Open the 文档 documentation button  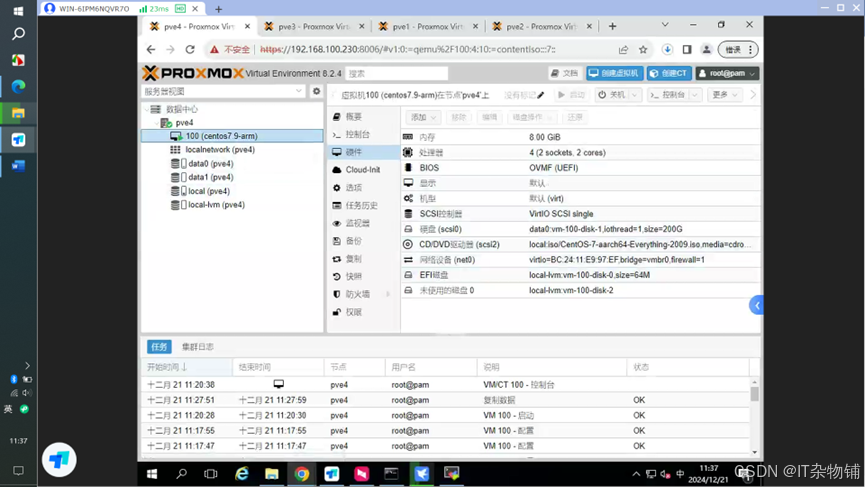click(564, 73)
